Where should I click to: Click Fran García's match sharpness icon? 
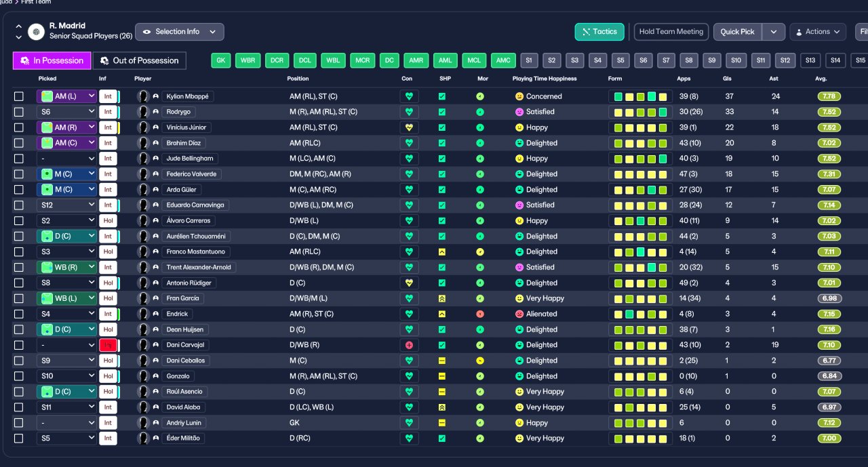click(442, 298)
